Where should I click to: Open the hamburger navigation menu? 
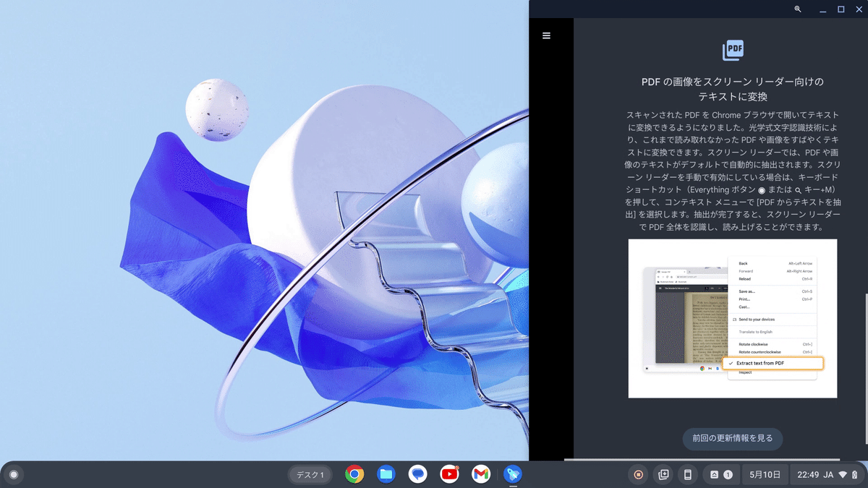click(546, 35)
